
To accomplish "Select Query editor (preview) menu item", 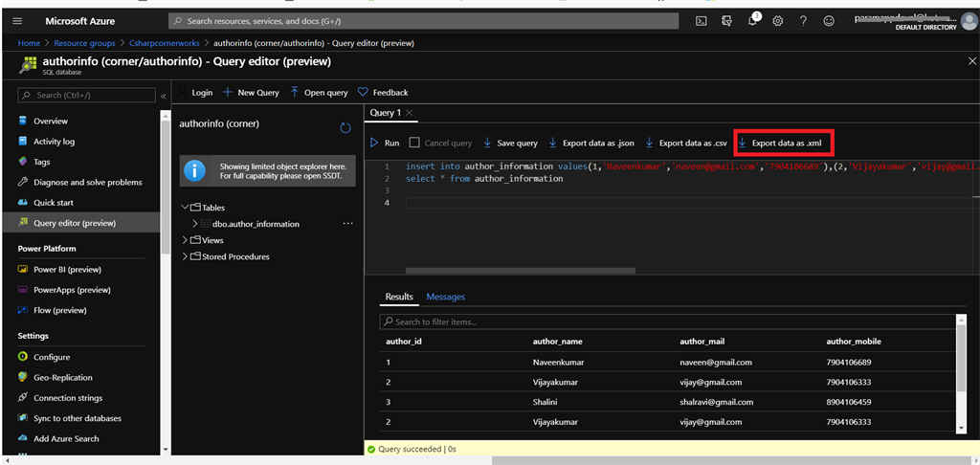I will click(x=81, y=223).
